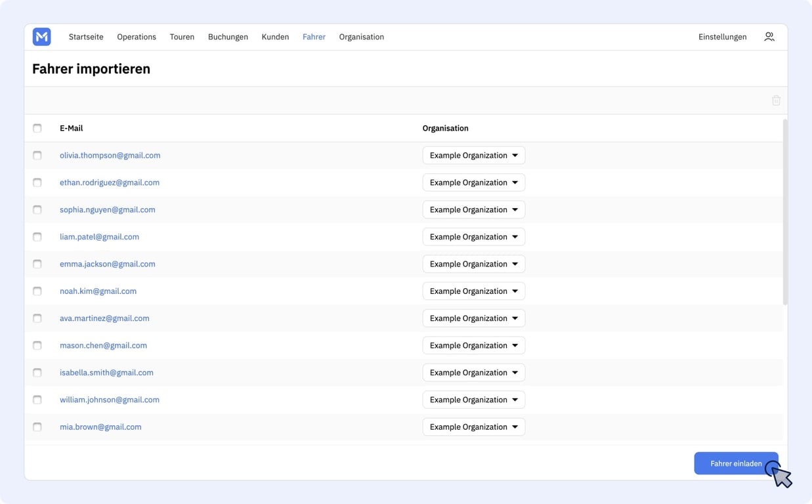Click the ethan.rodriguez@gmail.com email link

click(110, 182)
